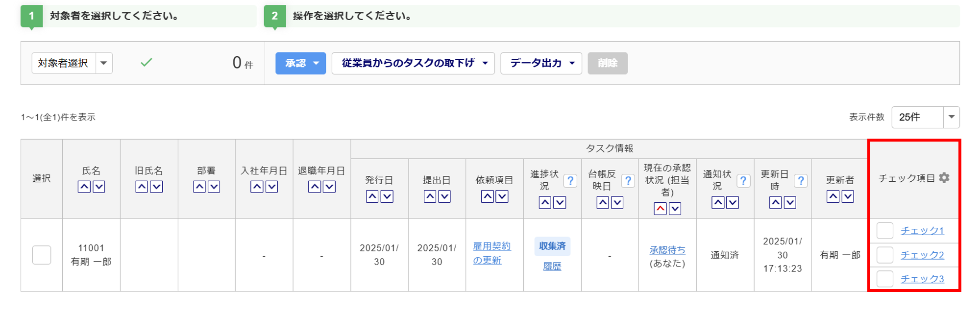Open the チェック項目 settings gear
Screen dimensions: 980x315
pos(944,178)
